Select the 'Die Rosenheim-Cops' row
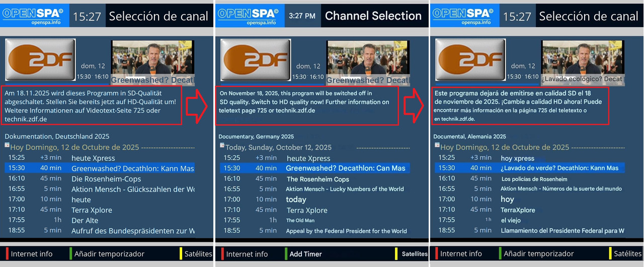This screenshot has height=267, width=644. 100,179
